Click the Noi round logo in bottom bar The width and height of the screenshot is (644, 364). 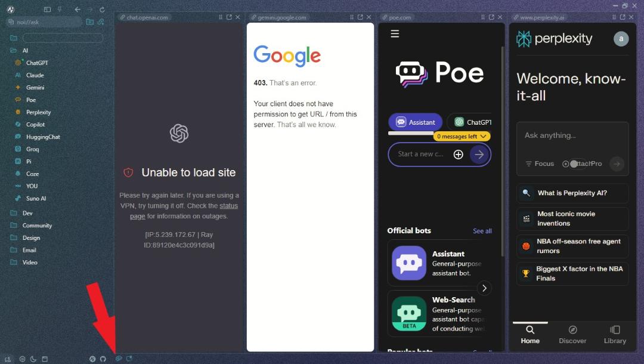pyautogui.click(x=92, y=359)
